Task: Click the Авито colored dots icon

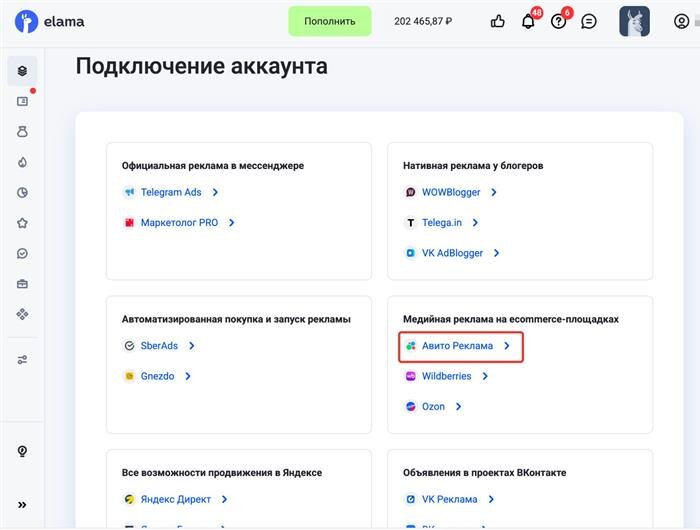Action: (x=410, y=346)
